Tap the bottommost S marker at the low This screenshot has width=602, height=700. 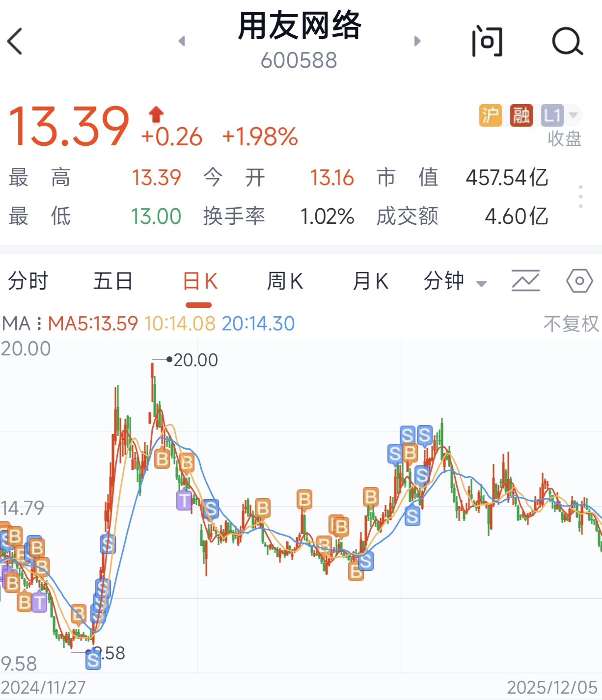(x=93, y=660)
